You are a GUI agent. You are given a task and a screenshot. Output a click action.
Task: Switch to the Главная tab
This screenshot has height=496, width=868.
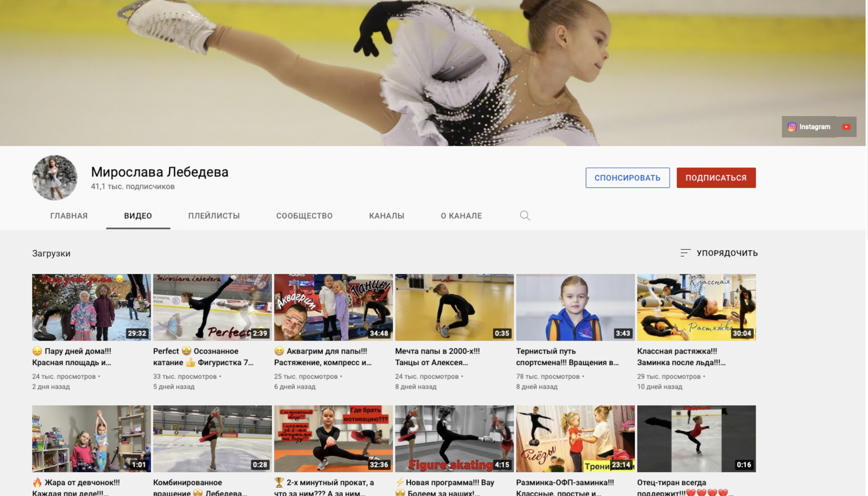[x=69, y=216]
